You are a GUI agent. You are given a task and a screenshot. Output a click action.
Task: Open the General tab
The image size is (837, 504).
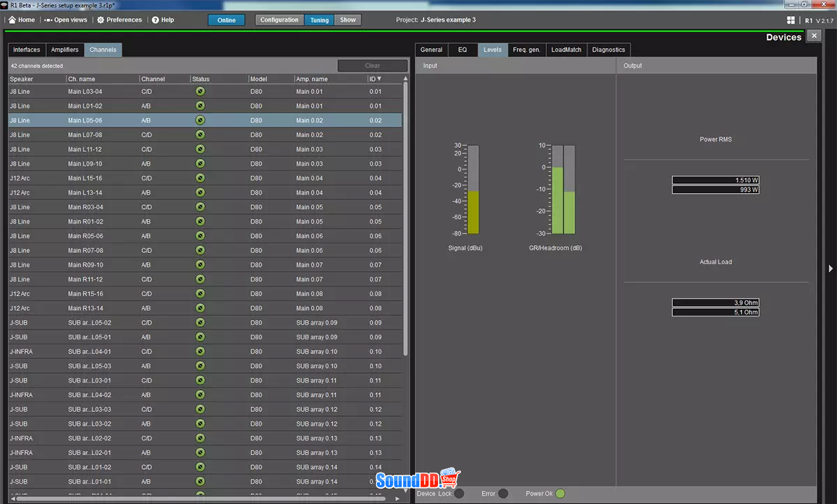click(x=431, y=50)
